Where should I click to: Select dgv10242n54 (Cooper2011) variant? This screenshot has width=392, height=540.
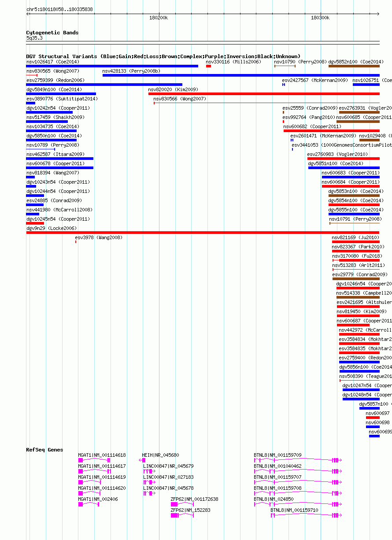point(49,112)
